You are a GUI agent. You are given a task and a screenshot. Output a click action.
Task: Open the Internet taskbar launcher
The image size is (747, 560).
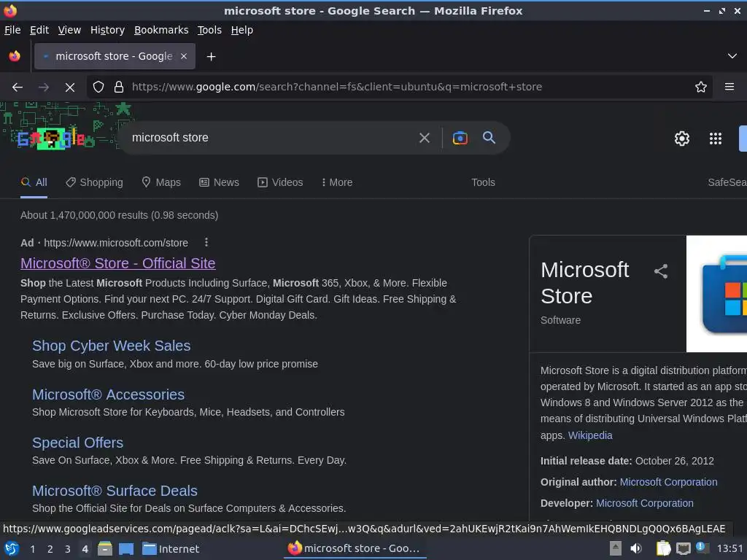171,548
